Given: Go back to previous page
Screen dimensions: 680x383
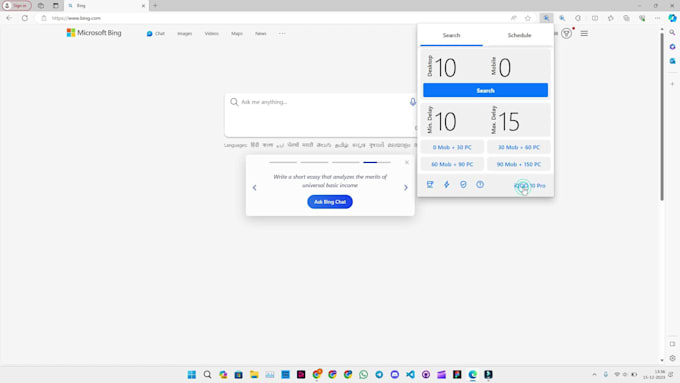Looking at the screenshot, I should tap(9, 18).
